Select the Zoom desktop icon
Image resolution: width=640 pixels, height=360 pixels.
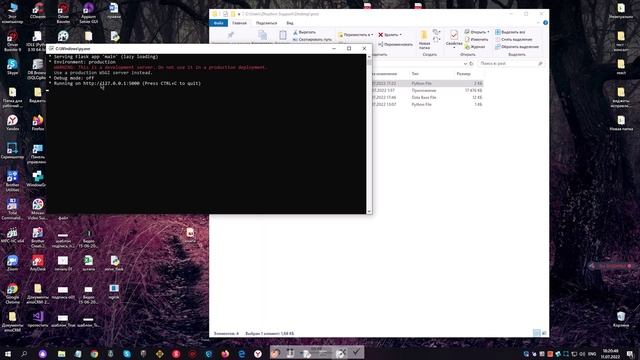coord(12,263)
